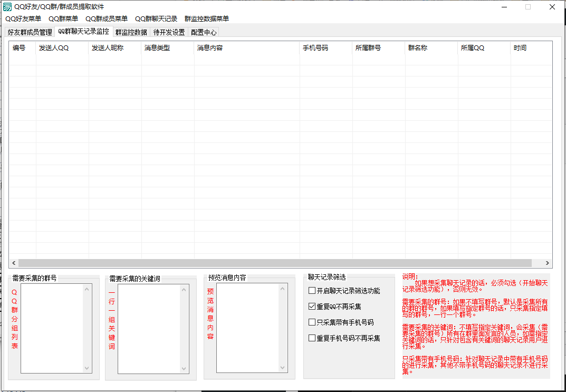Click the 发送人QQ column header
The height and width of the screenshot is (392, 566).
(x=62, y=47)
